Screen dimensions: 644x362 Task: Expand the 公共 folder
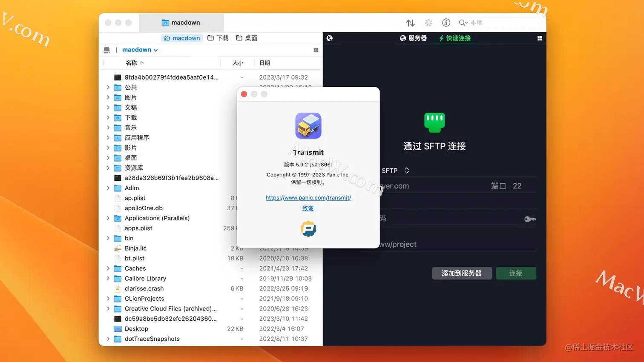tap(108, 87)
